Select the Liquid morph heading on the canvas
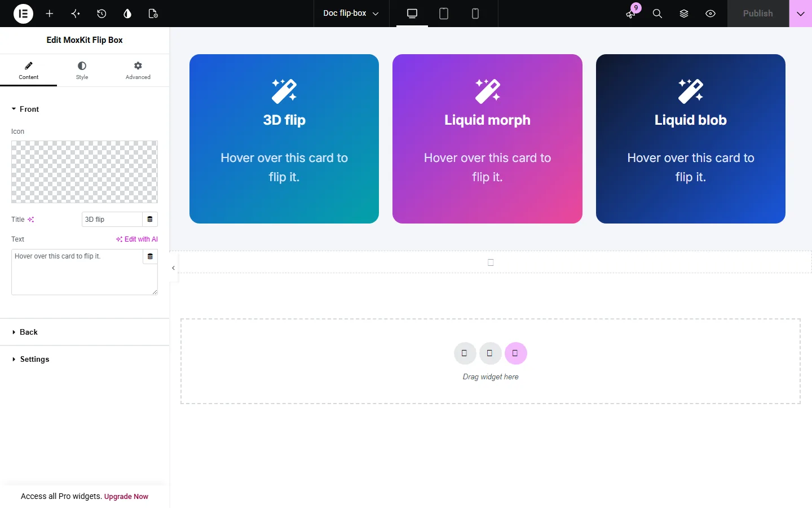This screenshot has width=812, height=508. point(488,120)
